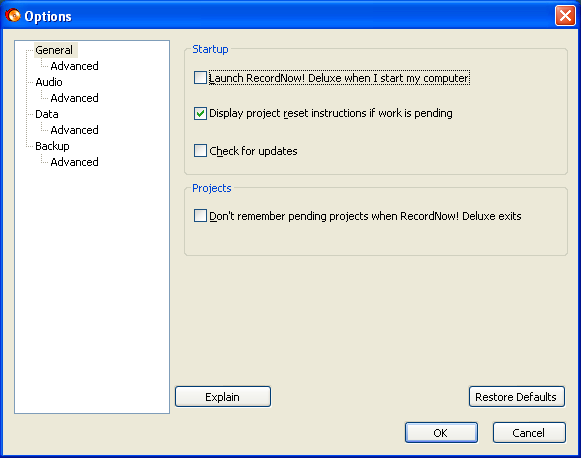Image resolution: width=581 pixels, height=458 pixels.
Task: Click the Options title bar text
Action: [x=48, y=16]
